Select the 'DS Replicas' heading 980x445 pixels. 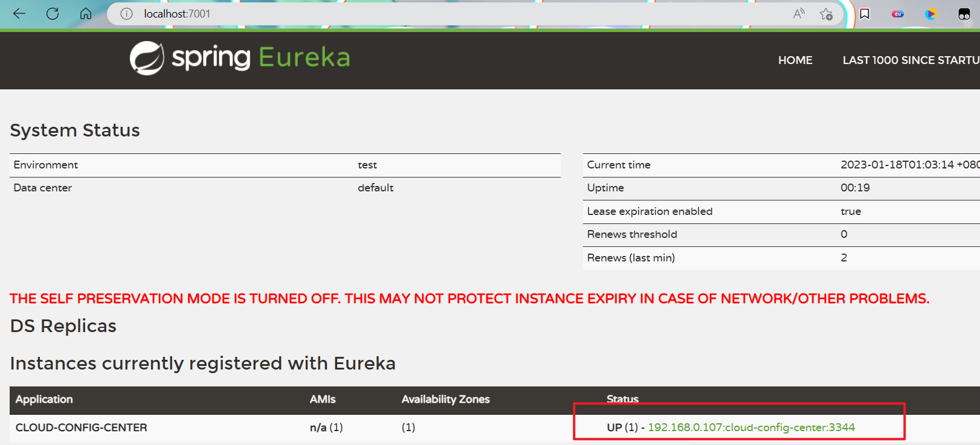[x=63, y=326]
